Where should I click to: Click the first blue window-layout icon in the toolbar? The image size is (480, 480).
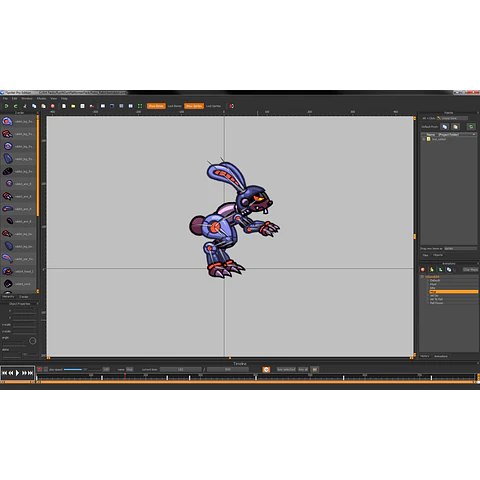tap(103, 106)
